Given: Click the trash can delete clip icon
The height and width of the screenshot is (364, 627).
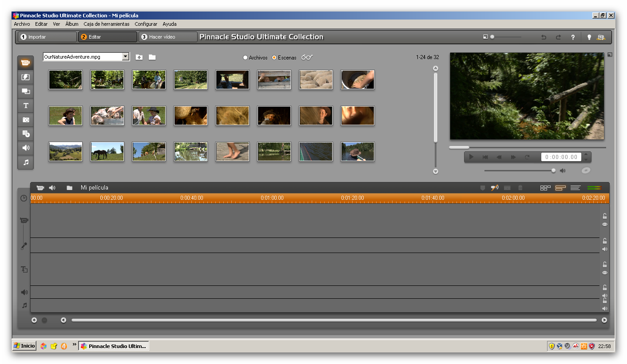Looking at the screenshot, I should coord(520,188).
